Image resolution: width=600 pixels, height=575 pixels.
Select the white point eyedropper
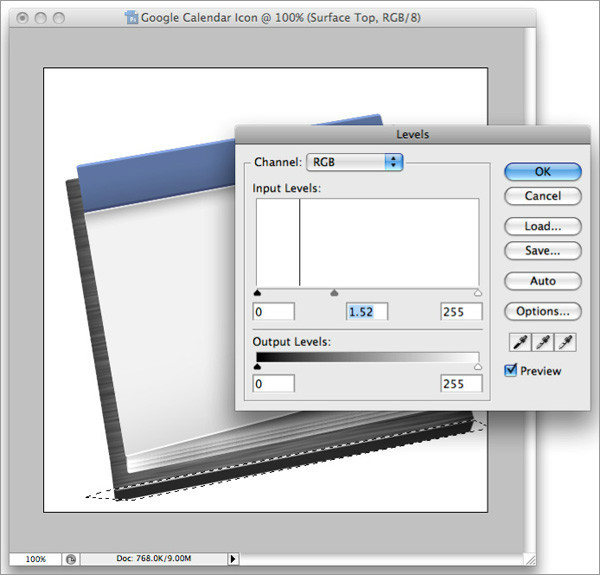coord(567,343)
